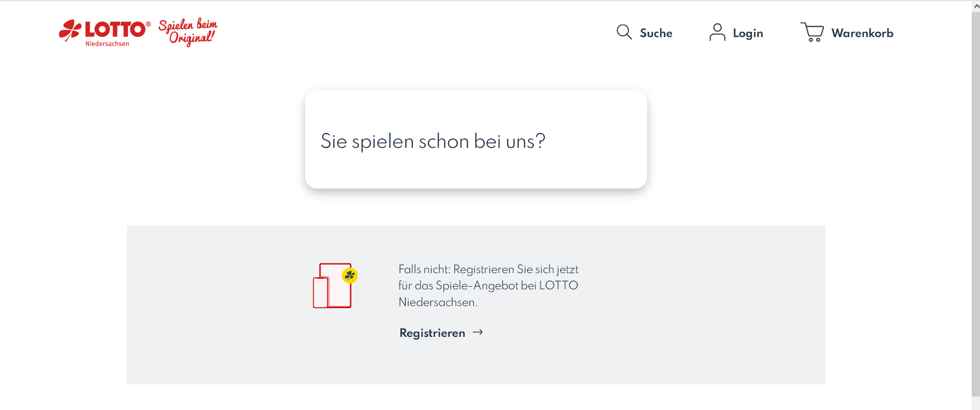
Task: Follow the Registrieren link
Action: click(x=432, y=333)
